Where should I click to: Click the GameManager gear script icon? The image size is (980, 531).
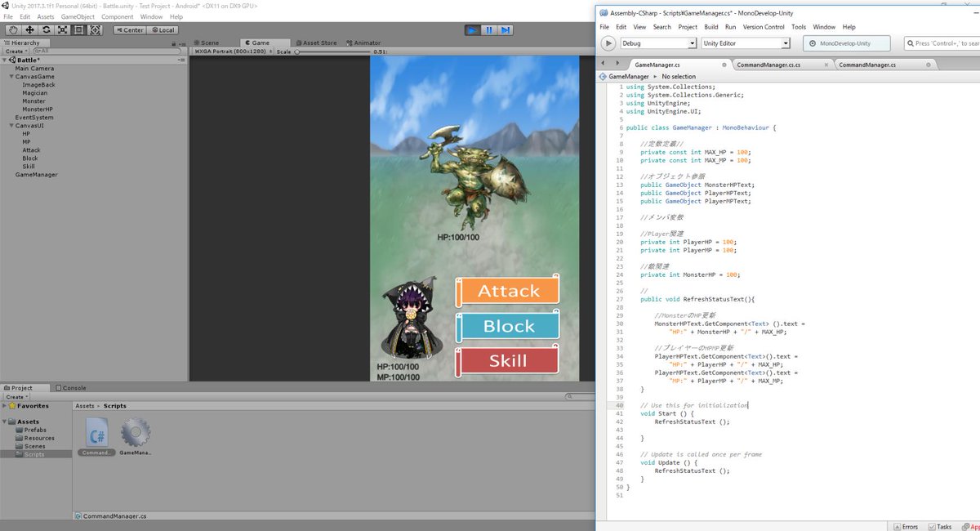click(135, 432)
